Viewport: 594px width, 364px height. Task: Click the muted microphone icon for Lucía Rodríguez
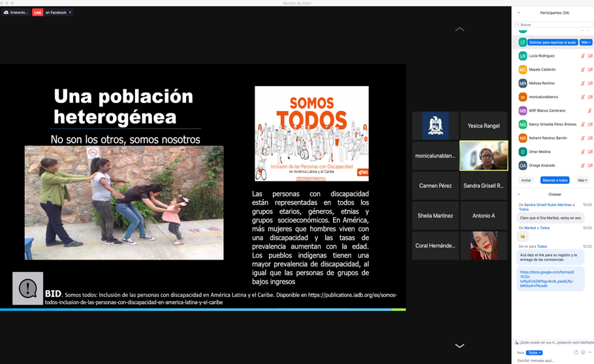583,56
